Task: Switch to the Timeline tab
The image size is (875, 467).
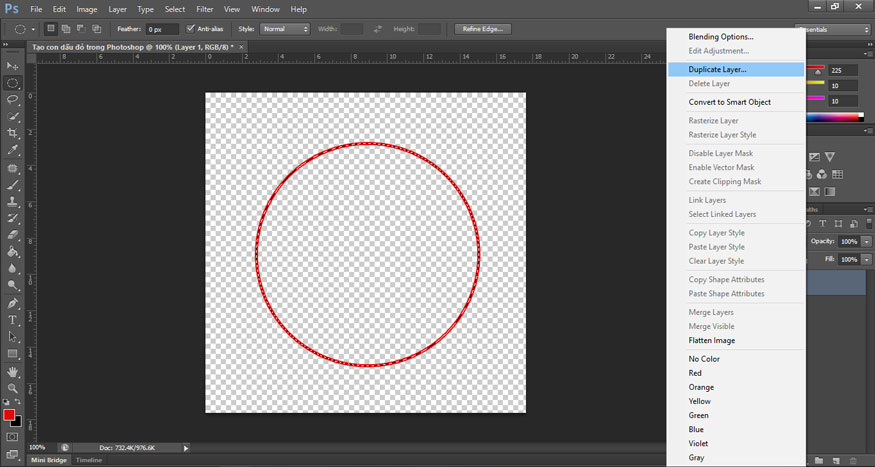Action: pos(89,460)
